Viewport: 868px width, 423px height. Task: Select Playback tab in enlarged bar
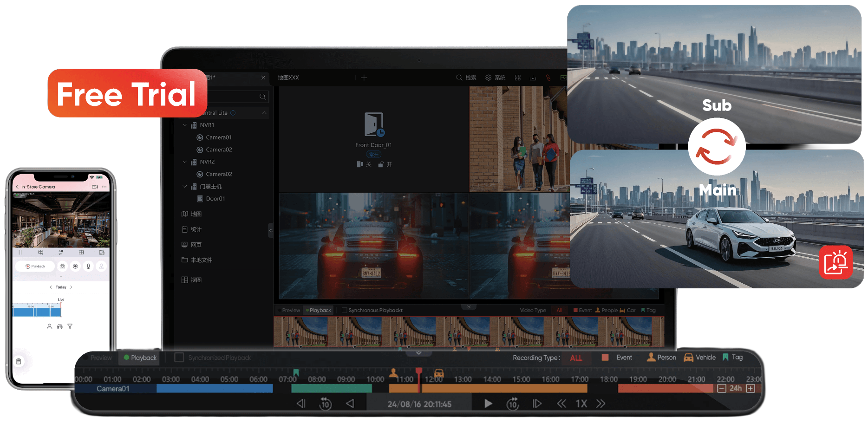click(x=140, y=358)
